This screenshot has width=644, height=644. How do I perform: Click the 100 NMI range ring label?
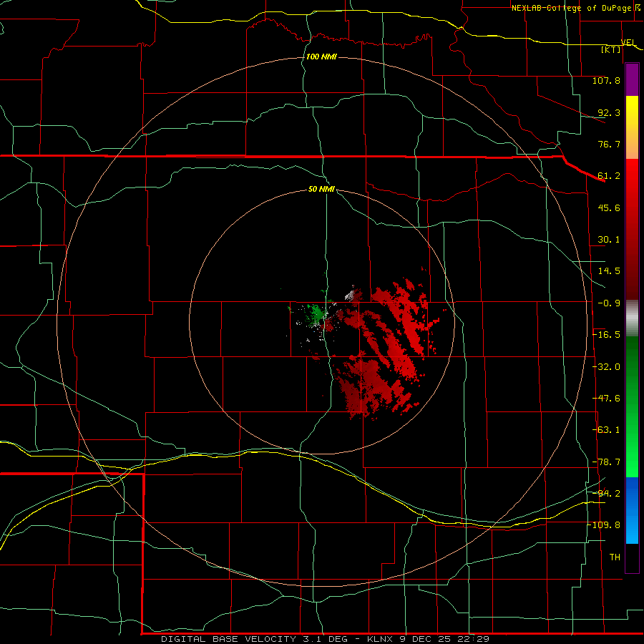321,57
